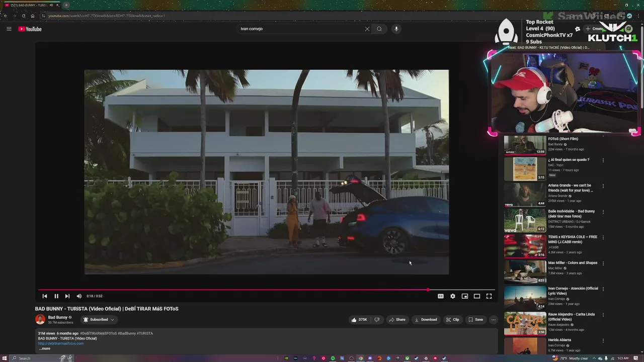Click the video frame to pause playback
This screenshot has height=362, width=644.
[x=267, y=172]
